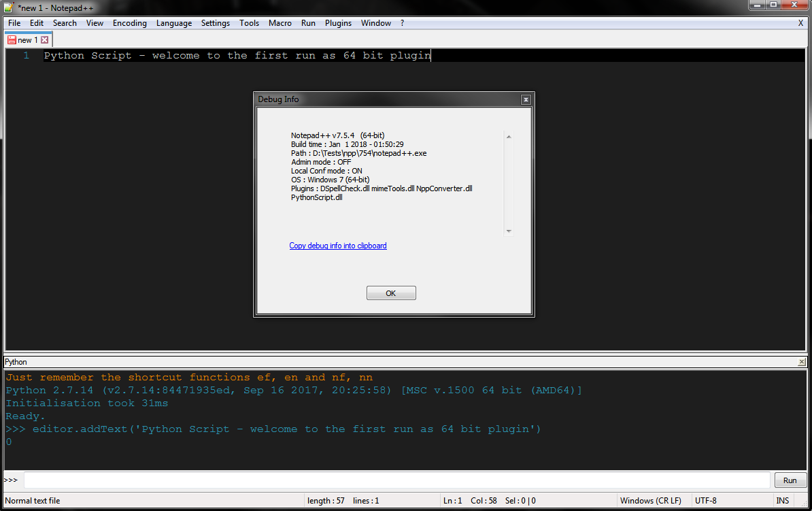Open the Encoding menu
Image resolution: width=812 pixels, height=511 pixels.
pyautogui.click(x=129, y=23)
